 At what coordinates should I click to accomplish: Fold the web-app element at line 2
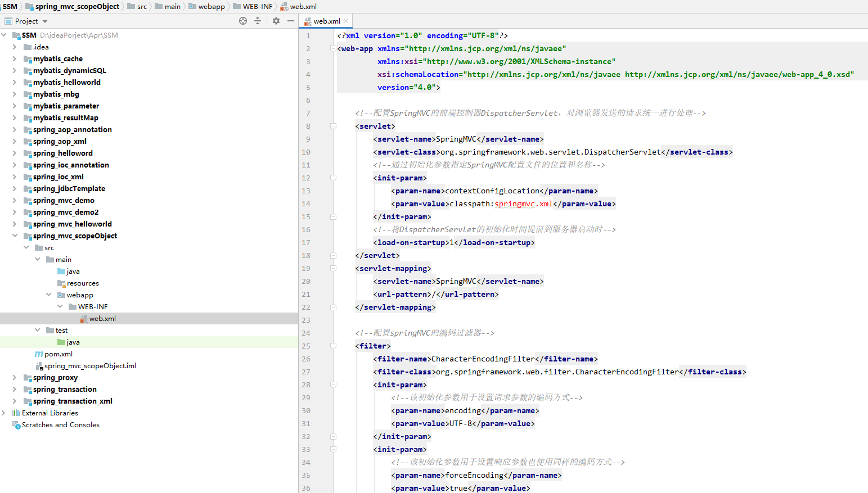333,48
